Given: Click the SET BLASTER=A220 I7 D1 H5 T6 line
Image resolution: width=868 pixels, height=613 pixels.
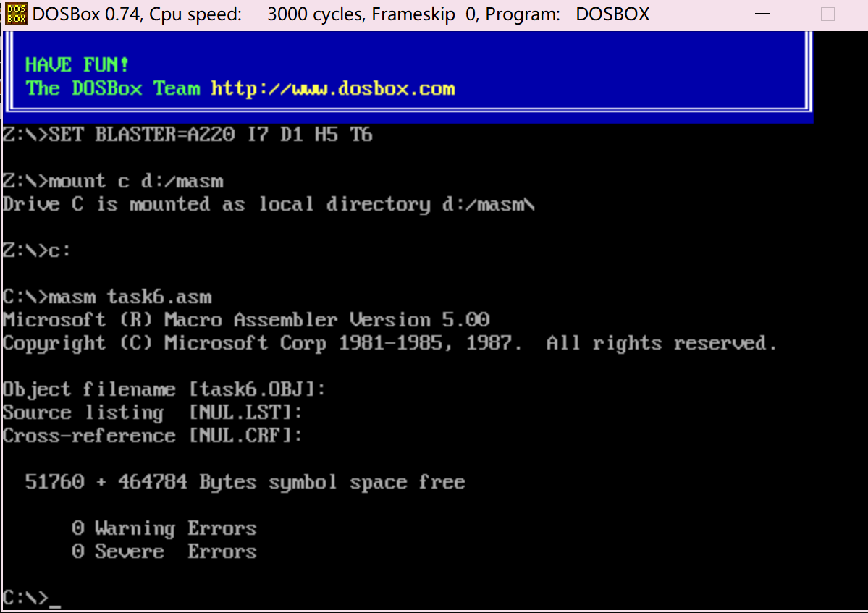Looking at the screenshot, I should point(187,135).
